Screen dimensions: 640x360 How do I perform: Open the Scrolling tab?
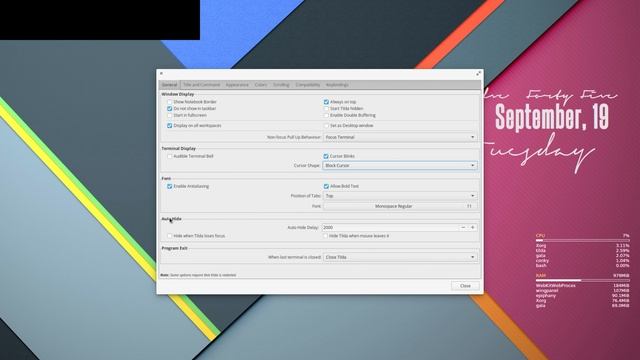tap(281, 85)
